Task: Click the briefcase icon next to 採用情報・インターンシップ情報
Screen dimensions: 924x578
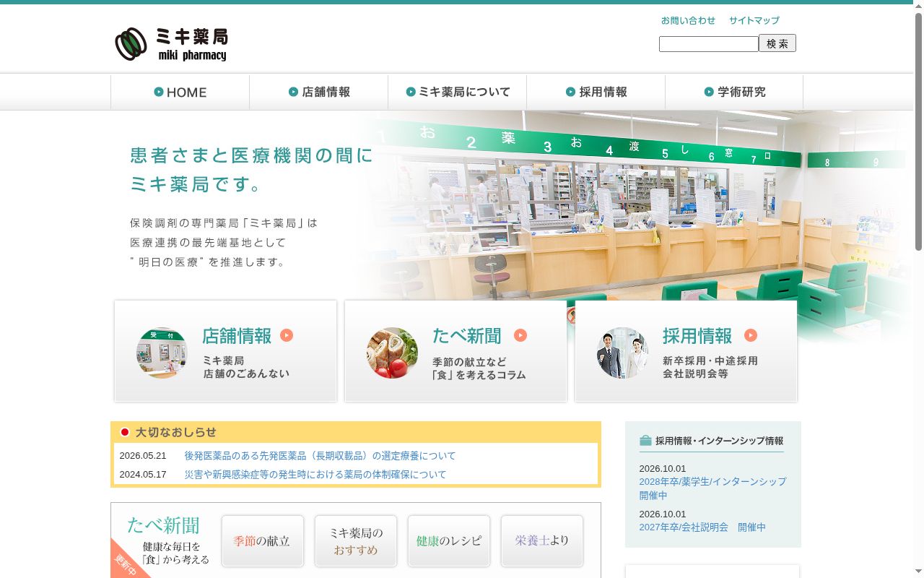Action: [645, 440]
